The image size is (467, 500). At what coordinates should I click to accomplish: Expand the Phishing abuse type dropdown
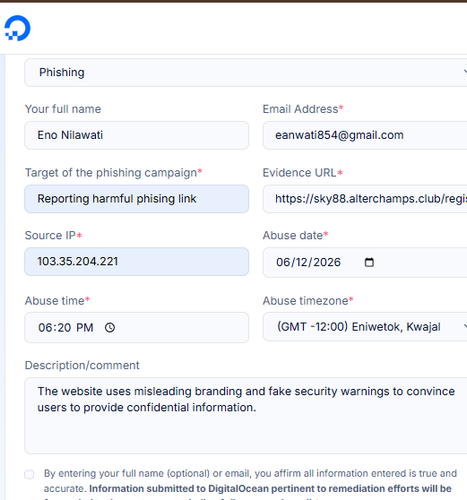click(246, 72)
